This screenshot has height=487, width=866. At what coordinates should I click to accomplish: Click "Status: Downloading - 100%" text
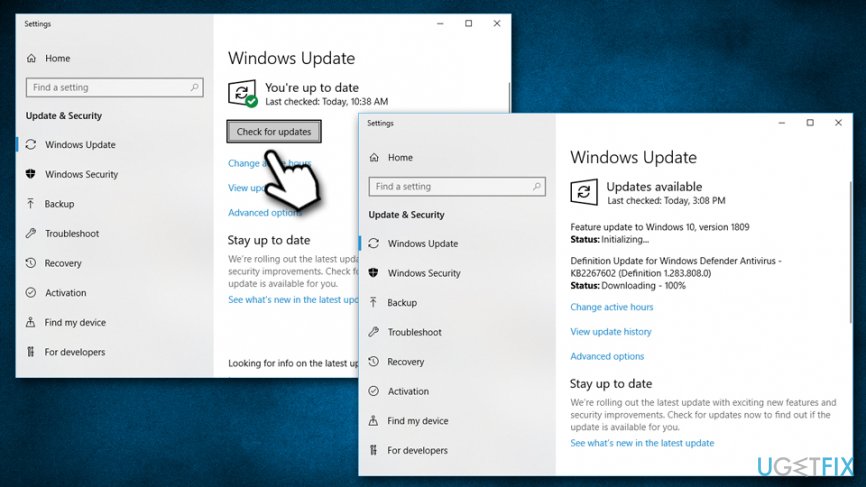627,285
